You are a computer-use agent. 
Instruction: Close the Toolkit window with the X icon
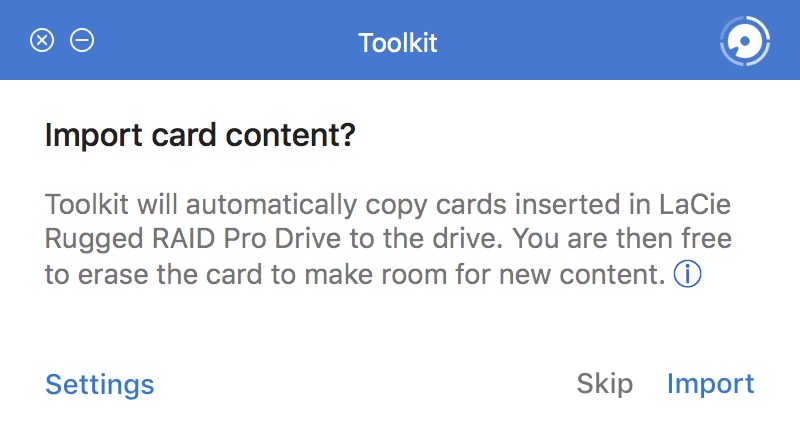click(42, 41)
